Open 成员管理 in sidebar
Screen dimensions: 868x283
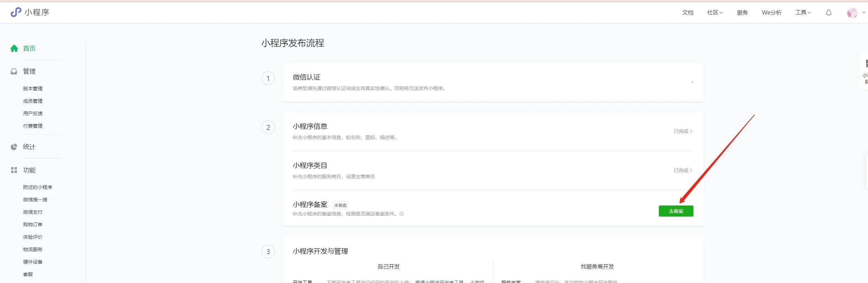[x=33, y=101]
